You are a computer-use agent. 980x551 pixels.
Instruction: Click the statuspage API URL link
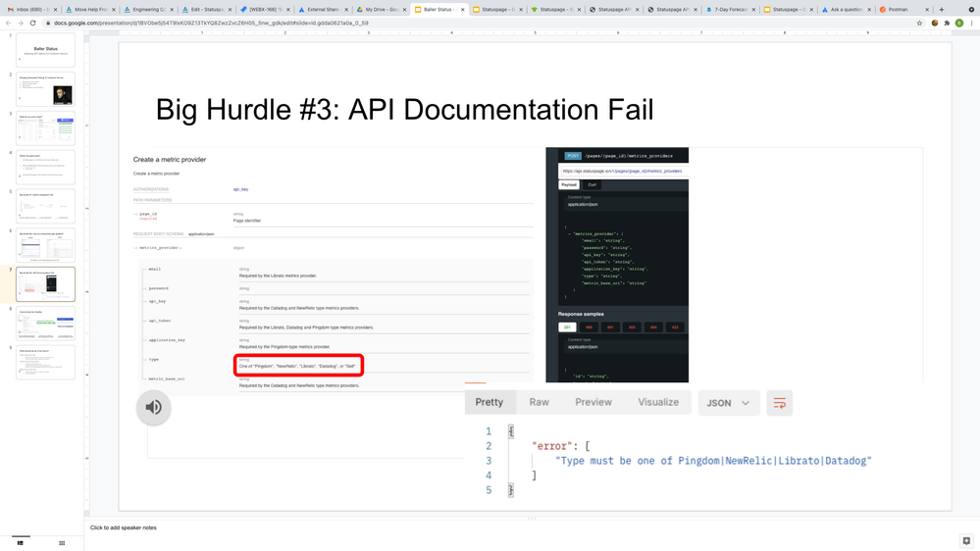click(622, 172)
